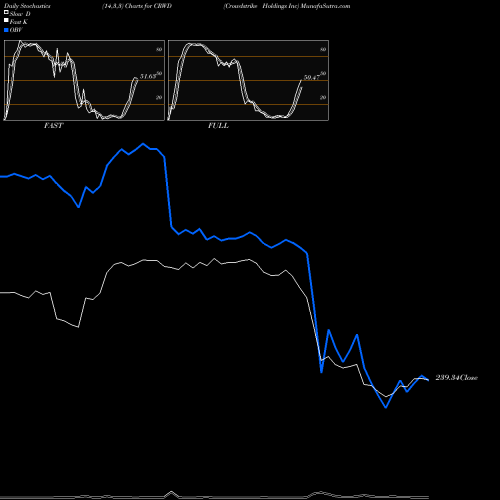Click the FULL chart label
This screenshot has width=500, height=500.
218,126
